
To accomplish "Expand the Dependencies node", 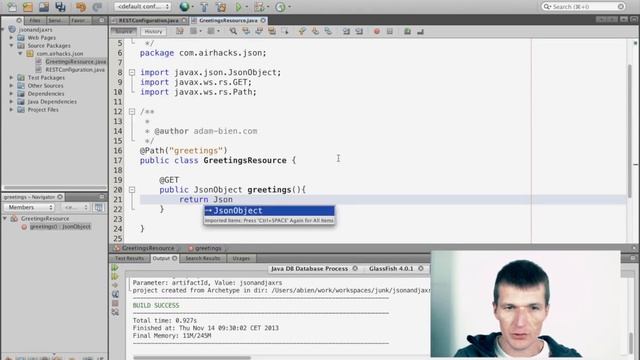I will coord(11,93).
